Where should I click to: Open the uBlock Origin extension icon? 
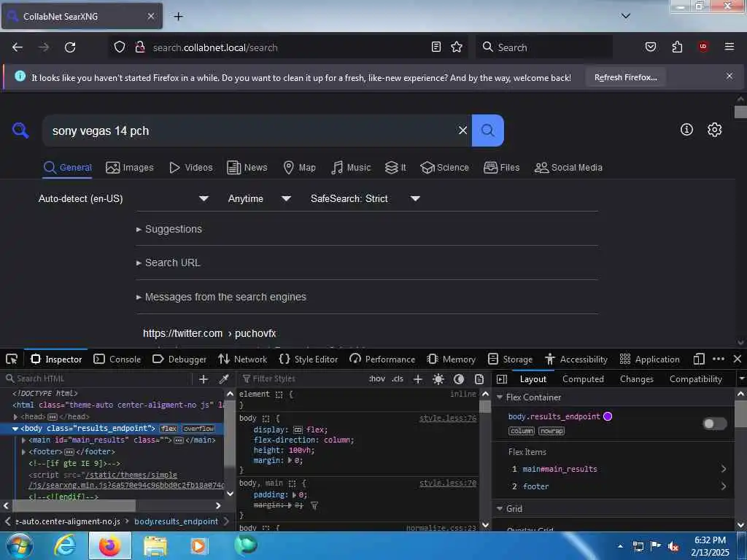click(703, 47)
